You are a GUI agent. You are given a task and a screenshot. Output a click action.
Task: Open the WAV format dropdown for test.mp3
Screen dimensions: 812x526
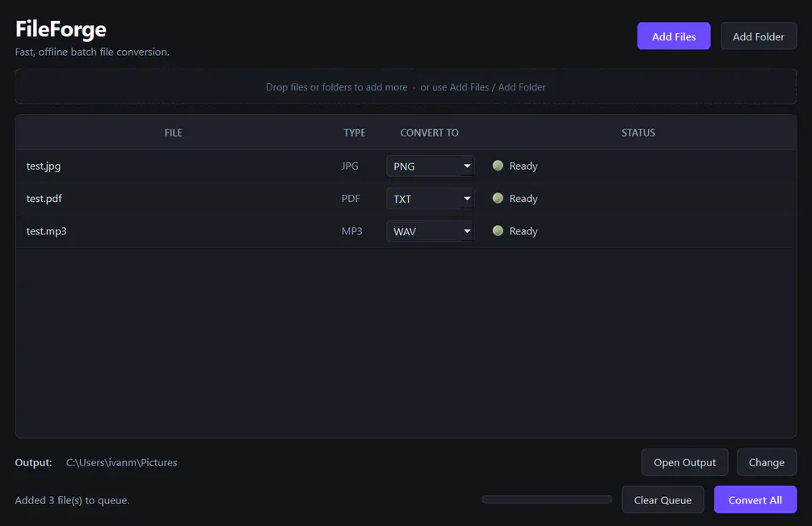(430, 231)
